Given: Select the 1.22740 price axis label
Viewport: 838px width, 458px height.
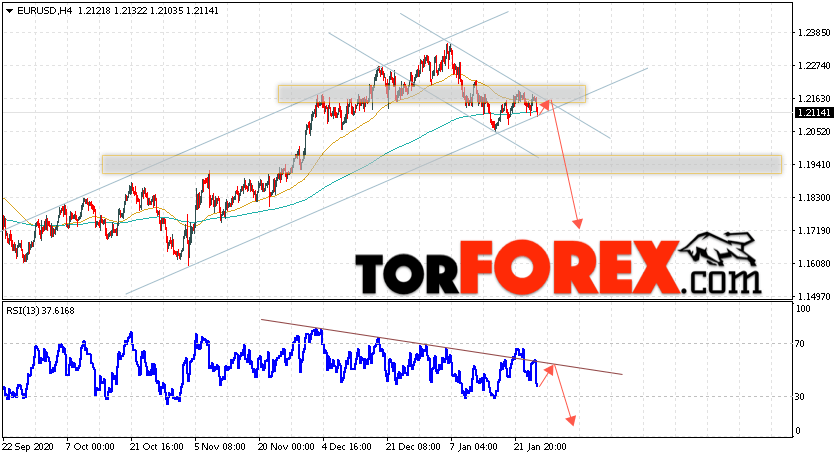Looking at the screenshot, I should (x=814, y=66).
